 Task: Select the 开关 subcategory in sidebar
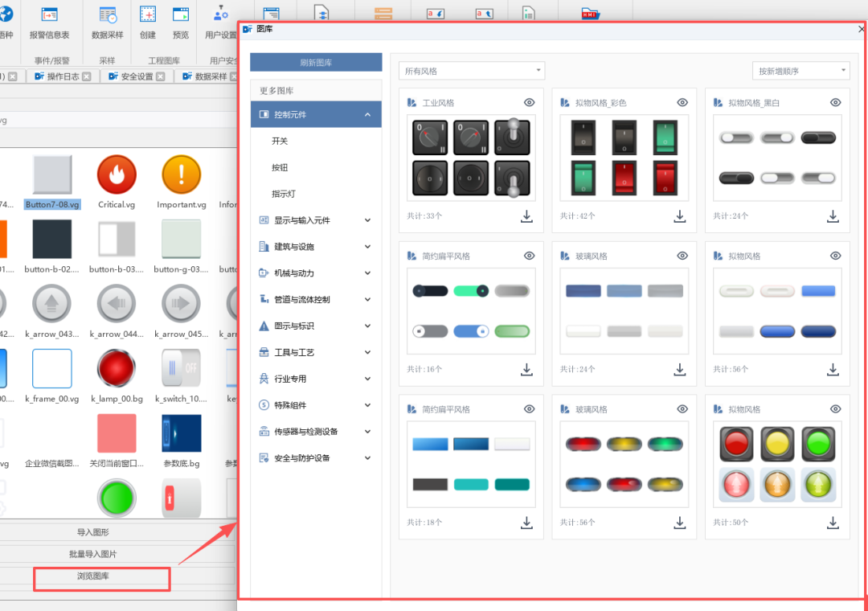(280, 141)
